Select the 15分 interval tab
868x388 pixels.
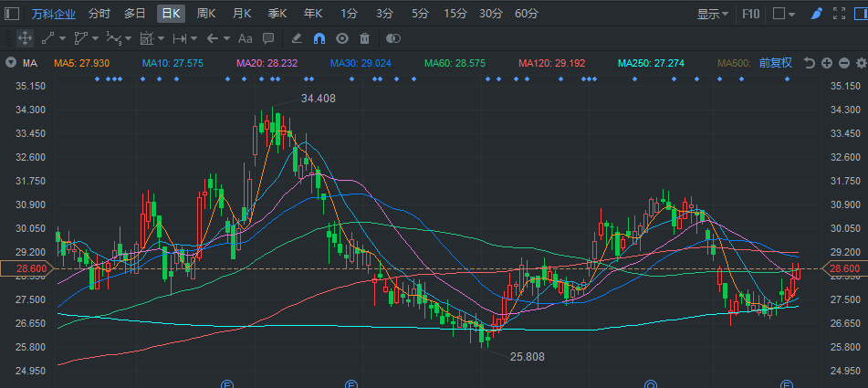(x=455, y=14)
